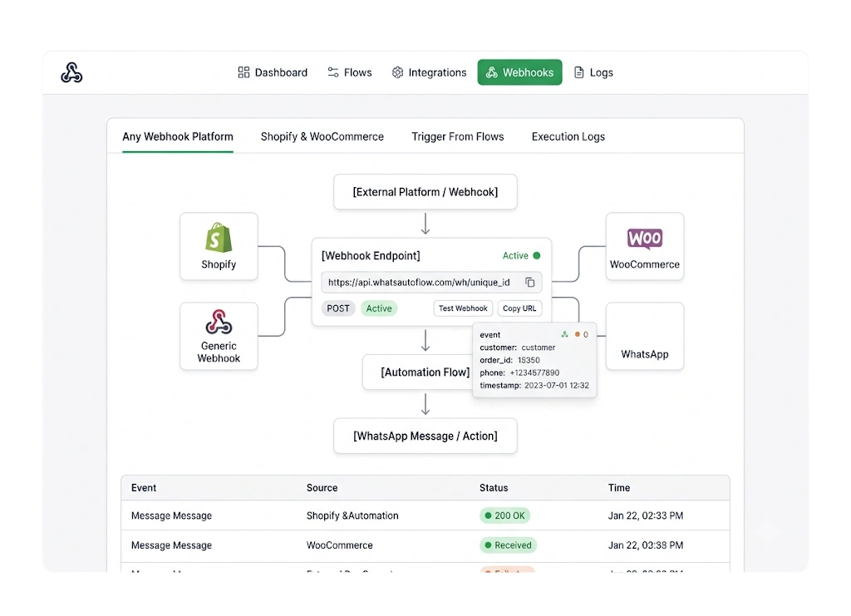Open the Execution Logs tab
This screenshot has height=616, width=851.
coord(568,137)
